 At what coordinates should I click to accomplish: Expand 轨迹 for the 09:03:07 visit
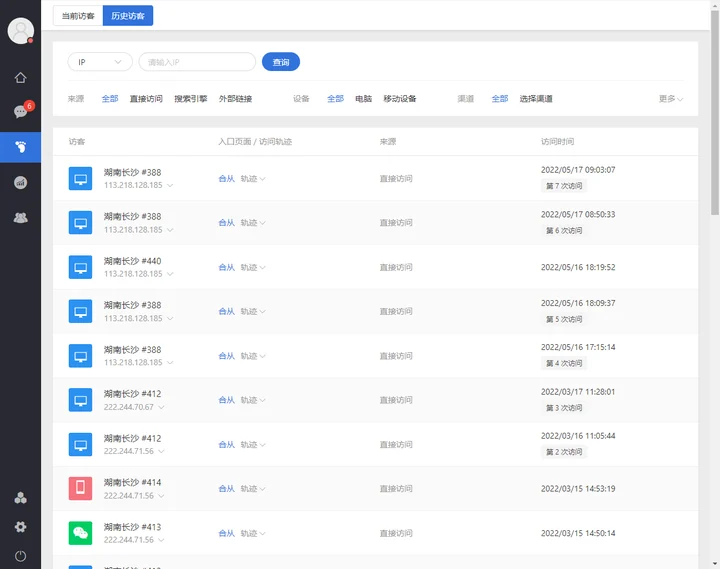coord(253,179)
